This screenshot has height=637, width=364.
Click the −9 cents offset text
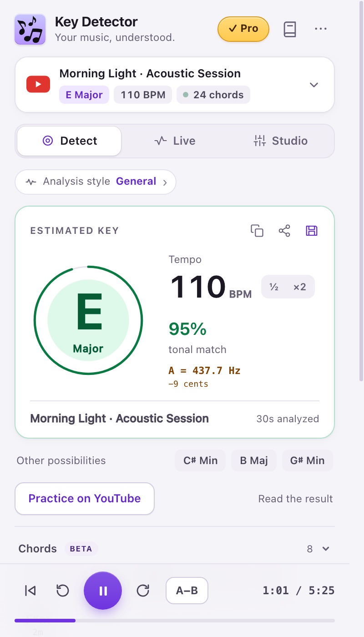tap(188, 384)
